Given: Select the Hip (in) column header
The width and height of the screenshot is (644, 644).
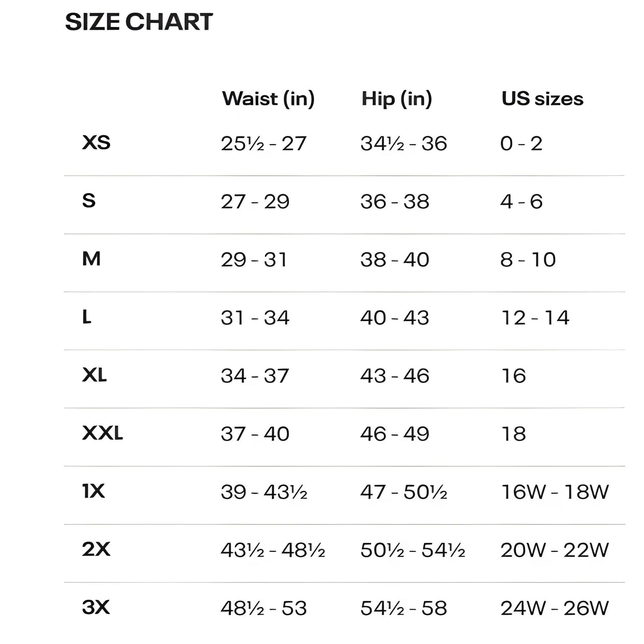Looking at the screenshot, I should click(x=397, y=99).
